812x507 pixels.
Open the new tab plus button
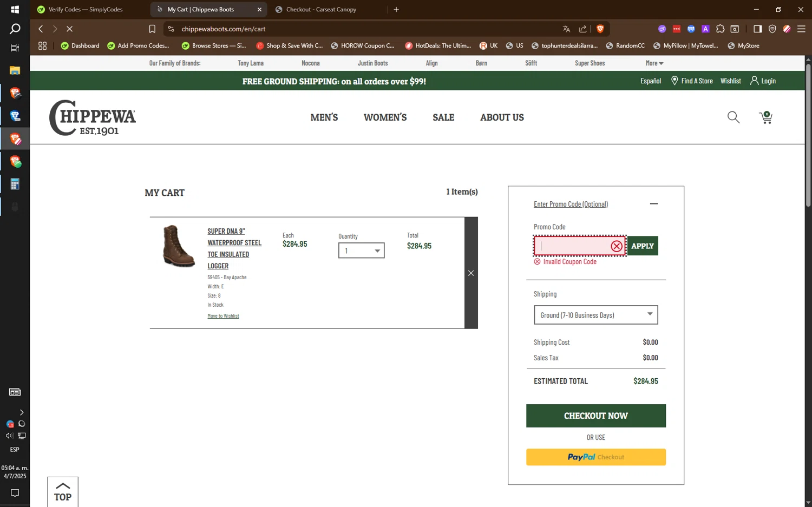tap(396, 9)
